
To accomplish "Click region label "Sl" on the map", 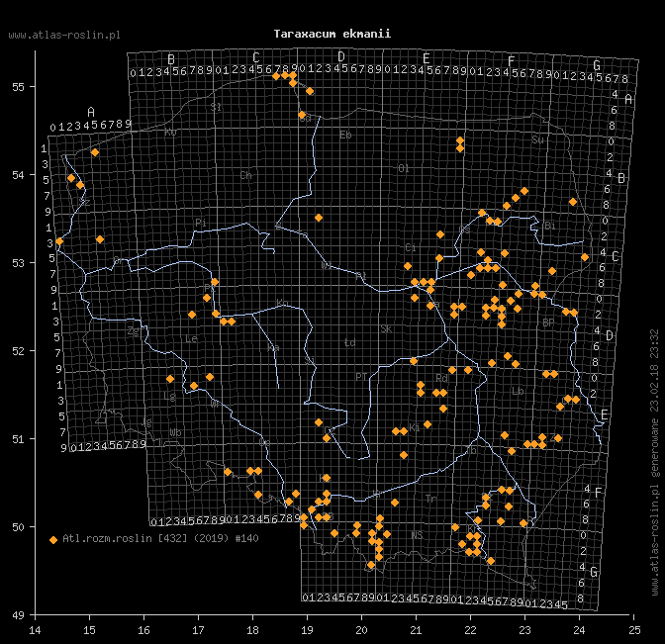I will point(216,107).
